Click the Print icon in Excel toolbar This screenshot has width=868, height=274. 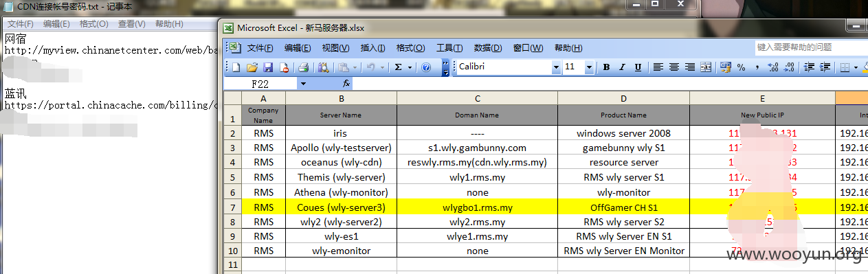(303, 67)
